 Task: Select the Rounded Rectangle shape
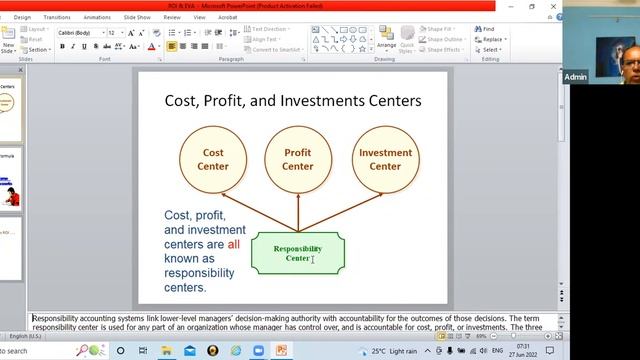362,30
